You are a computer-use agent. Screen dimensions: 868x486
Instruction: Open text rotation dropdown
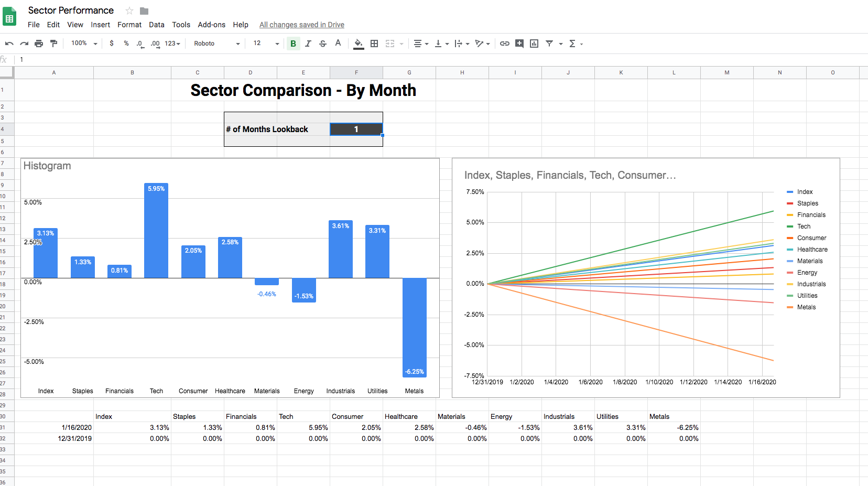(482, 44)
